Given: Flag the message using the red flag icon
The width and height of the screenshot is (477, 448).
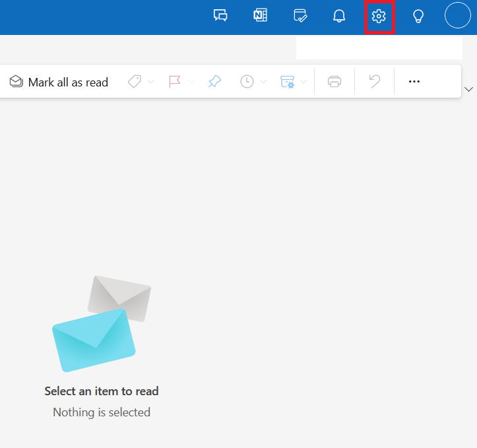Looking at the screenshot, I should click(175, 82).
